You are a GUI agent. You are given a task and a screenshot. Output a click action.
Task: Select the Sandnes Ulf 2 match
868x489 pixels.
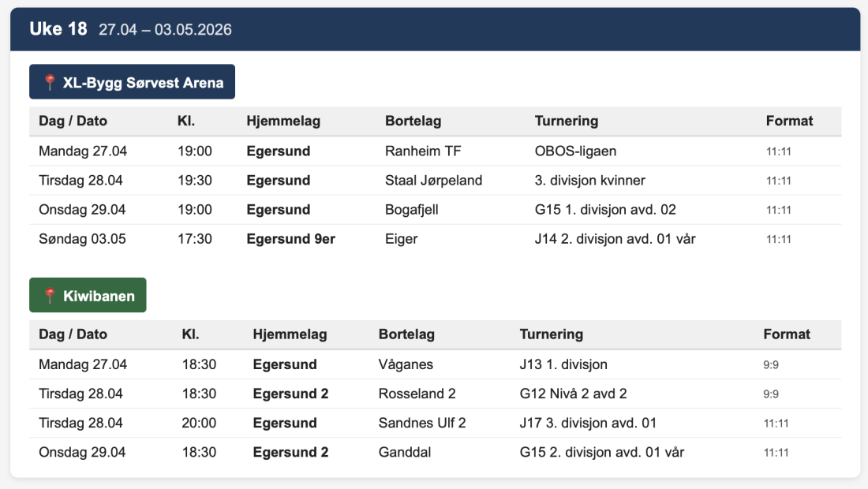(422, 423)
